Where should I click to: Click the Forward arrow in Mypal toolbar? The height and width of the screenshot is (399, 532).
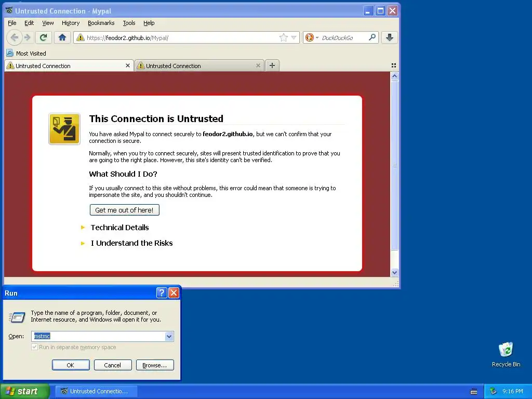(28, 37)
